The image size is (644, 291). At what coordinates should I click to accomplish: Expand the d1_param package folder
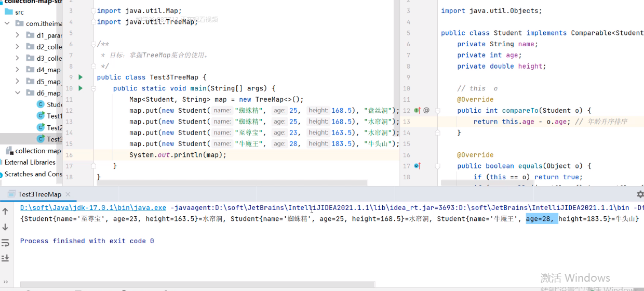tap(17, 35)
